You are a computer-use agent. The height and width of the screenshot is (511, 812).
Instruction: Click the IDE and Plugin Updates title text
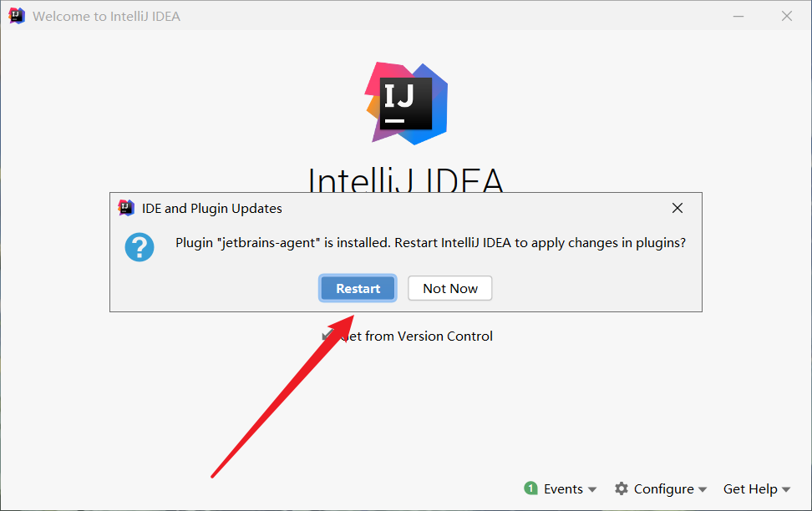pos(212,208)
